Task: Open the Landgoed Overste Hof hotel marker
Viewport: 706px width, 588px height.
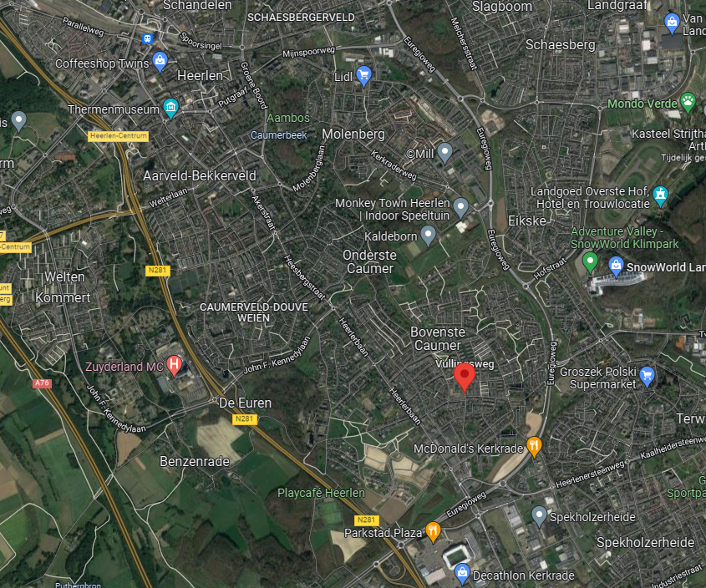Action: click(x=661, y=196)
